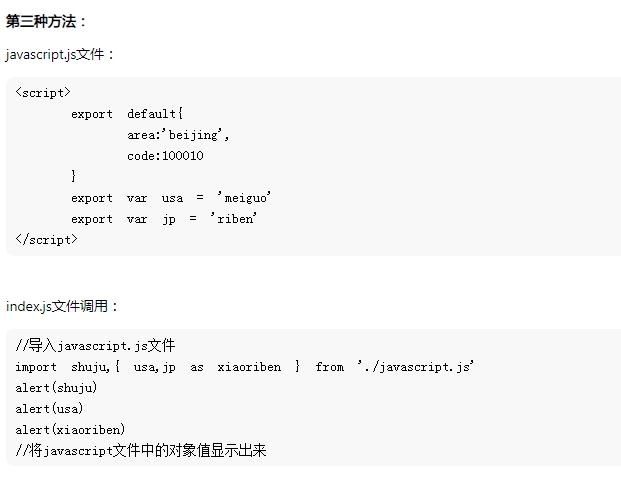Image resolution: width=621 pixels, height=478 pixels.
Task: Click the opening <script> tag line
Action: [43, 93]
